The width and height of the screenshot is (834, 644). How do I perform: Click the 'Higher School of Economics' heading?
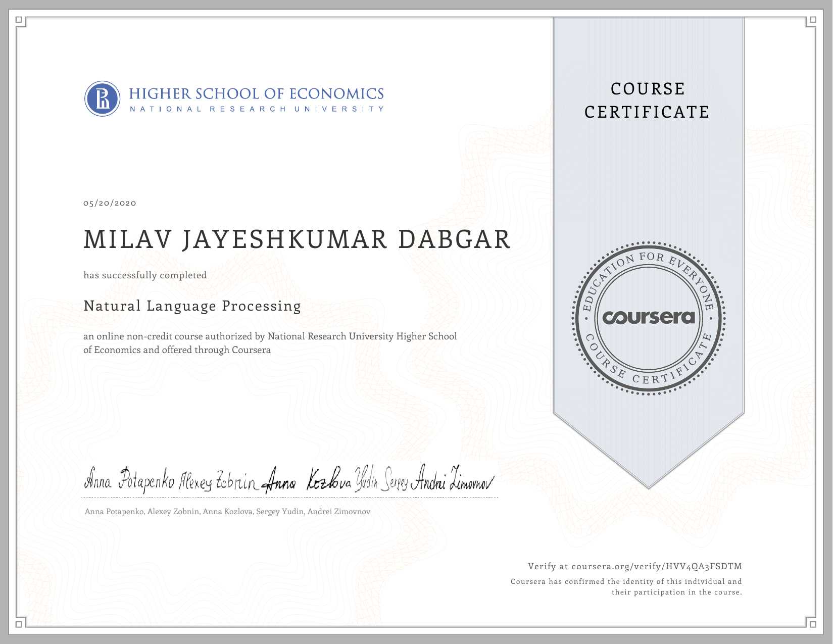pyautogui.click(x=256, y=94)
